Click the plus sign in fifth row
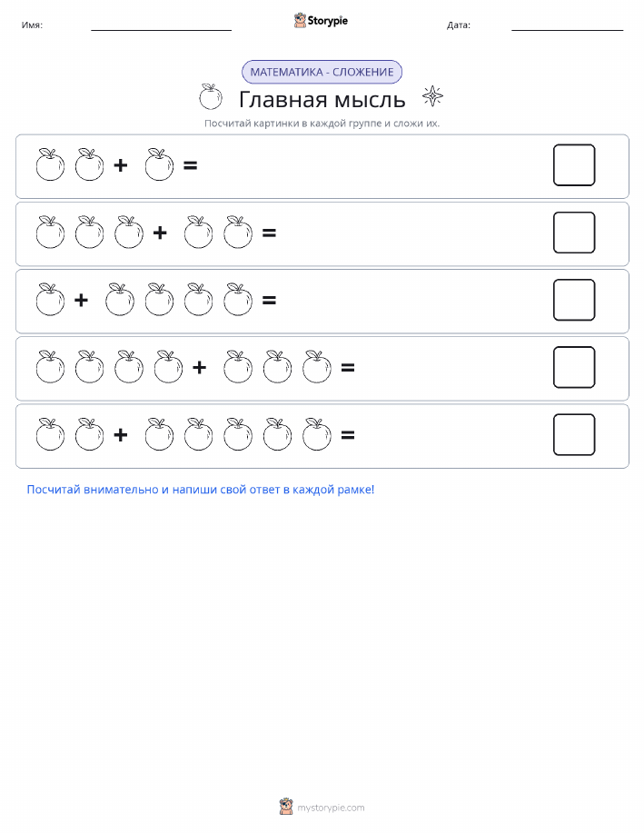This screenshot has width=644, height=833. click(x=121, y=435)
